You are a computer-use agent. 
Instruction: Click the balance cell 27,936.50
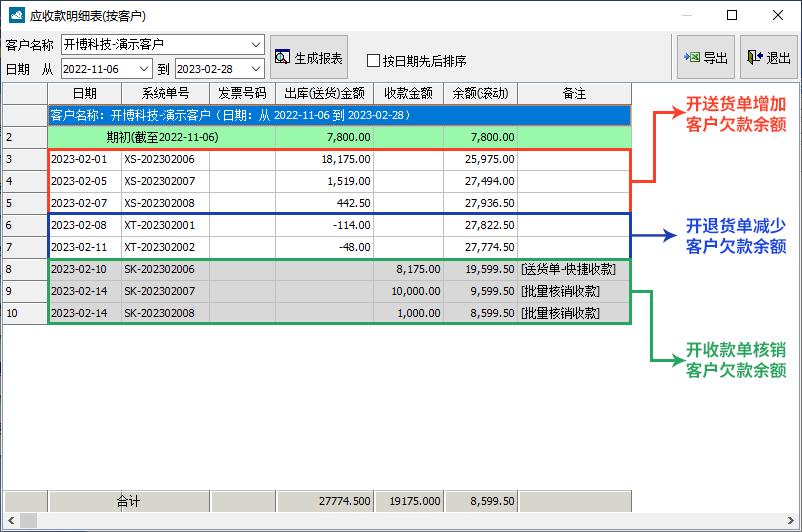(x=480, y=203)
